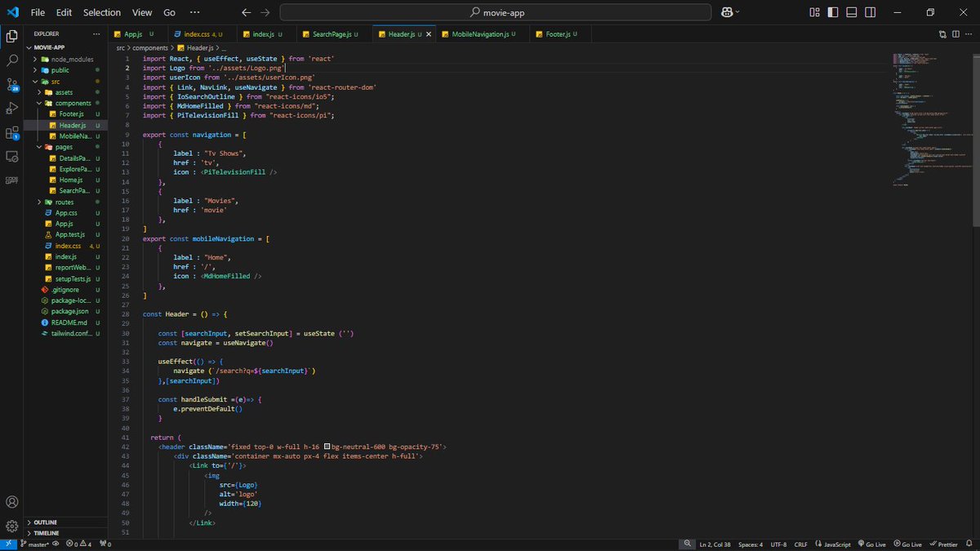Screen dimensions: 980x551
Task: Expand the OUTLINE section
Action: click(x=65, y=522)
